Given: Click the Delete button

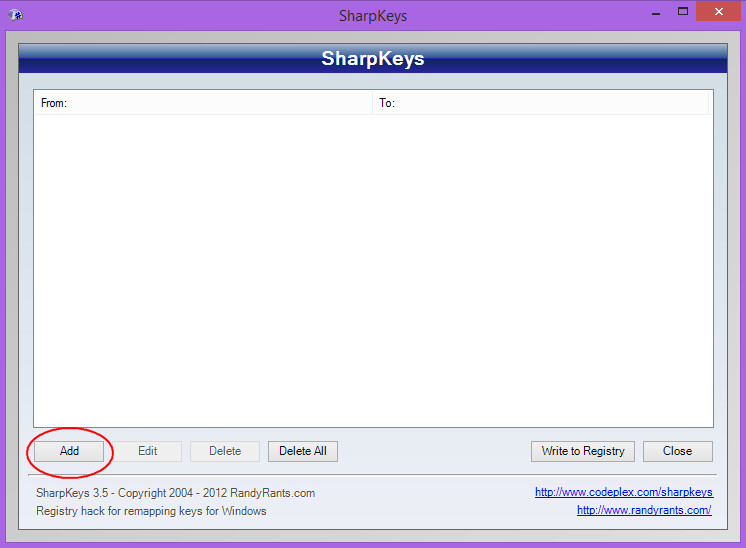Looking at the screenshot, I should coord(225,451).
